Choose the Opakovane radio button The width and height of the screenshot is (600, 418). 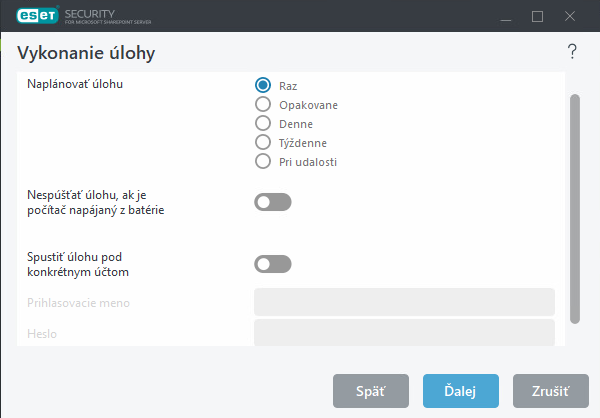pos(264,104)
